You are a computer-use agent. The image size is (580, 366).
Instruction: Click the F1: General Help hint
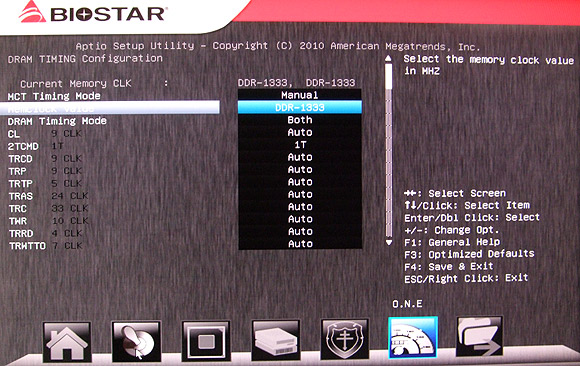(452, 242)
